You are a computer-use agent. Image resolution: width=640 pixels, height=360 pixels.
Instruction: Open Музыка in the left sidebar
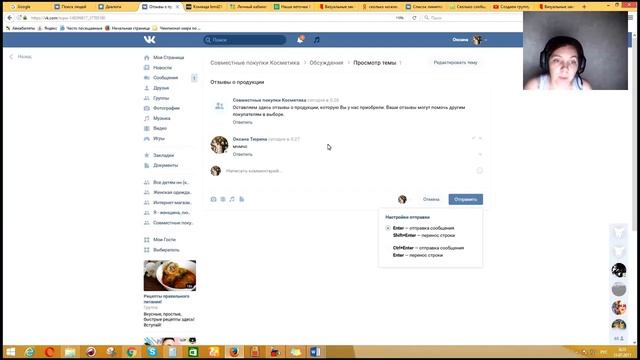pos(162,118)
